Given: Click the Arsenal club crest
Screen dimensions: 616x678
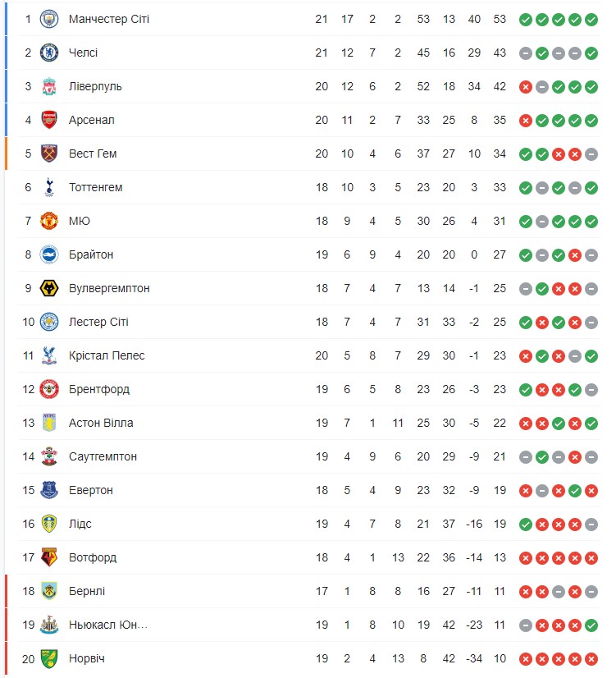Looking at the screenshot, I should pos(49,120).
